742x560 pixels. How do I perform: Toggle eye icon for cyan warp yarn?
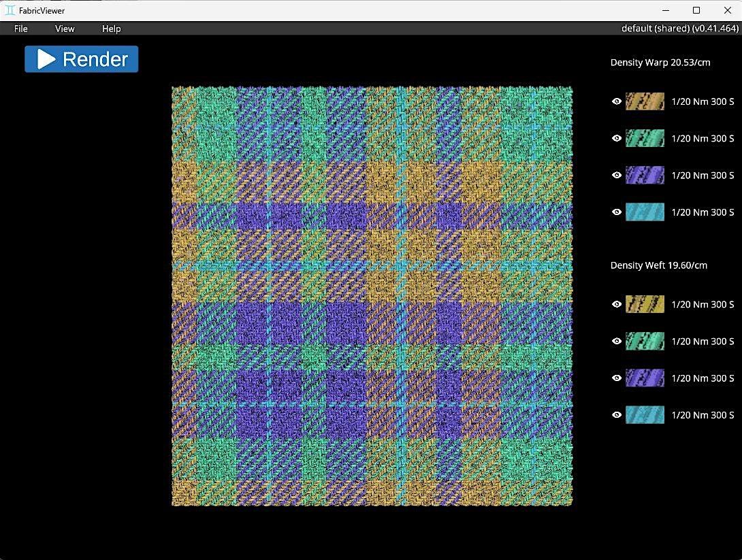(617, 212)
